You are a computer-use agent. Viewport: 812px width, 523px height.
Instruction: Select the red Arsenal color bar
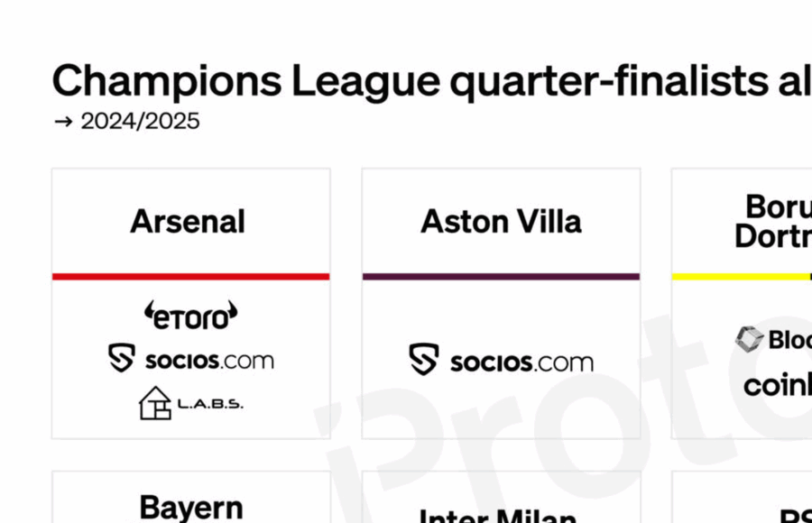tap(190, 276)
